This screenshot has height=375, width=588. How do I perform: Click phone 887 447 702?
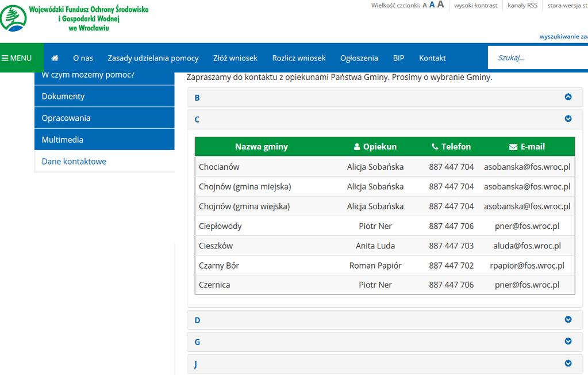(x=451, y=265)
